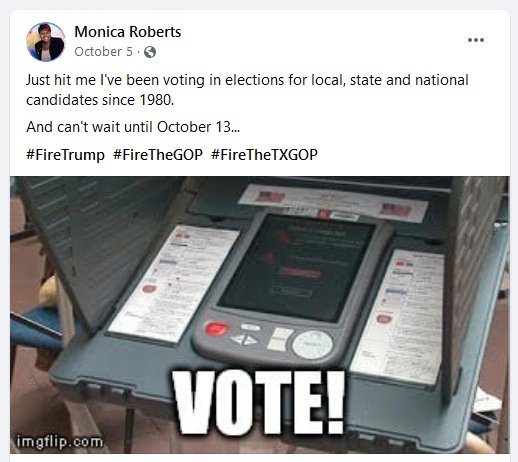Open the voting machine's dark screen area
The height and width of the screenshot is (462, 518).
[x=298, y=265]
